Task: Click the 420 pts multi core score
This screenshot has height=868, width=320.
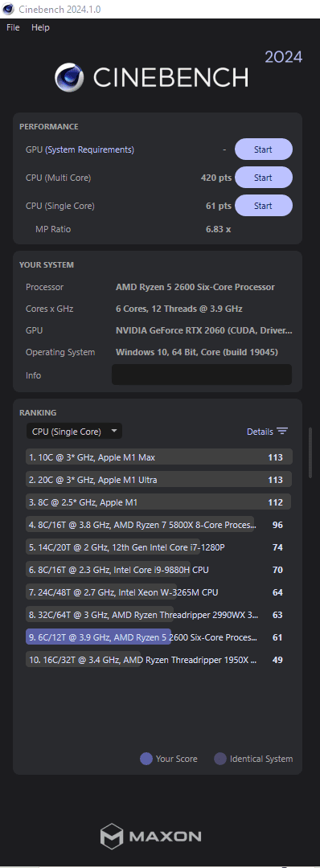Action: tap(216, 178)
